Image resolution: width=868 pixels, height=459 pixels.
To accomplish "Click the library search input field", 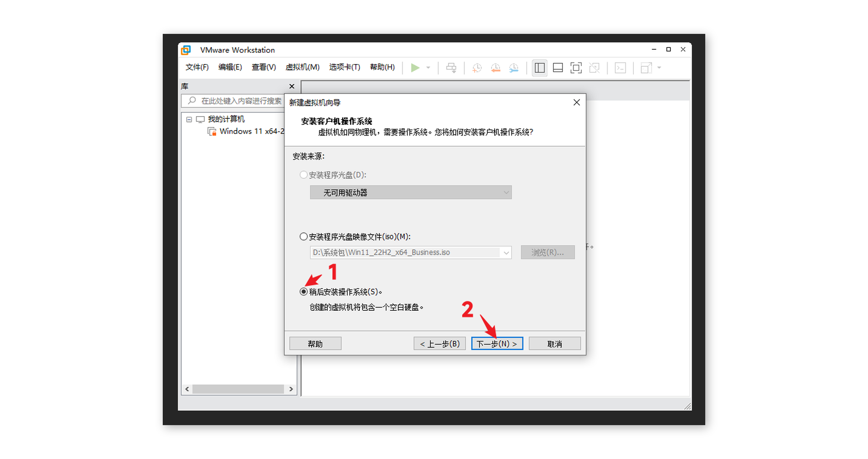I will [233, 101].
